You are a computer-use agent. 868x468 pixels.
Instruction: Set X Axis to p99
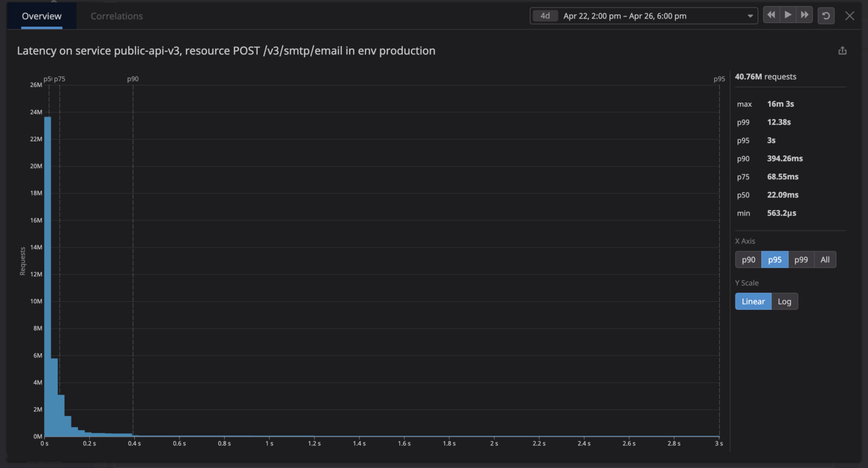(801, 259)
